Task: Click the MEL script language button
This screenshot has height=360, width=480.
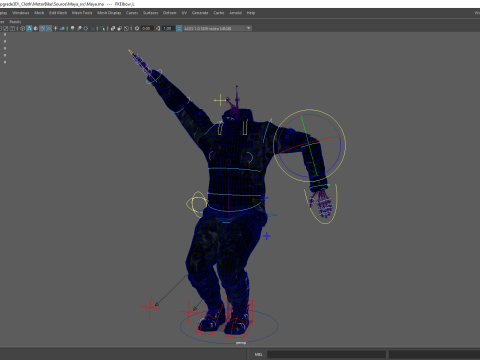Action: click(x=259, y=354)
